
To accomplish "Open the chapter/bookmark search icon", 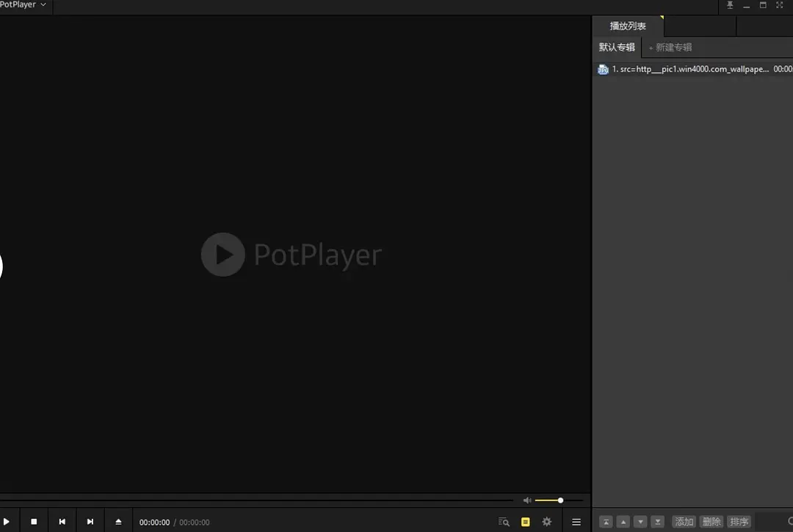I will coord(504,522).
